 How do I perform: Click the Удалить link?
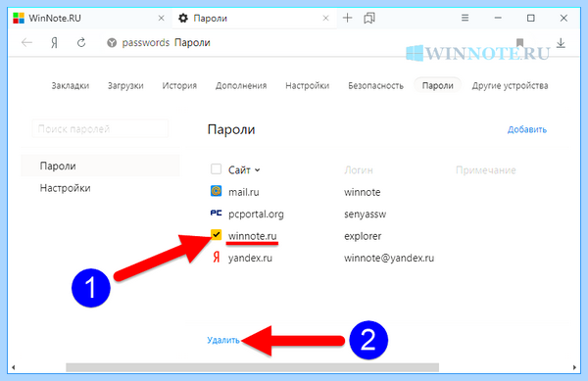click(223, 340)
